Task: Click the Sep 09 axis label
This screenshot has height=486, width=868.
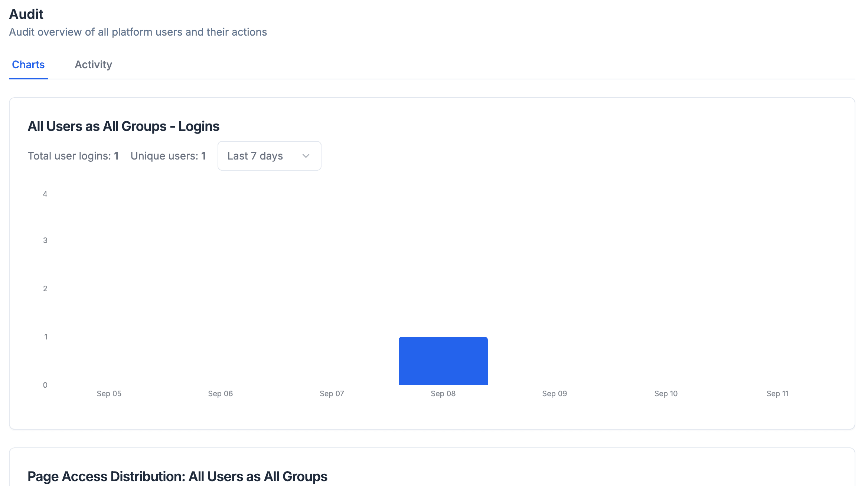Action: pos(554,394)
